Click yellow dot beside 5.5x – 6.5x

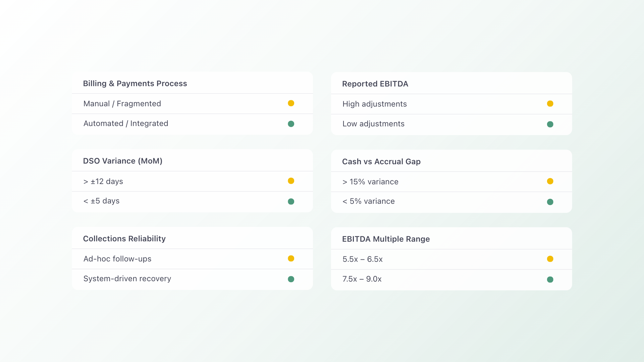(550, 259)
